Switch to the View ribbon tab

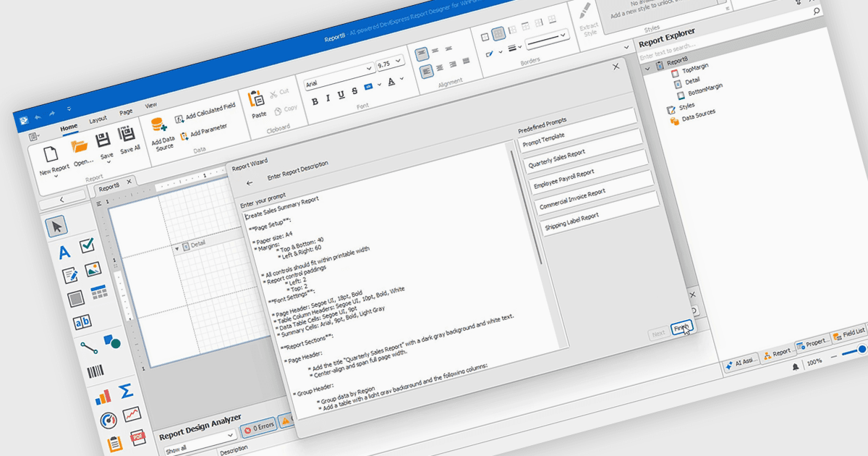(x=150, y=105)
